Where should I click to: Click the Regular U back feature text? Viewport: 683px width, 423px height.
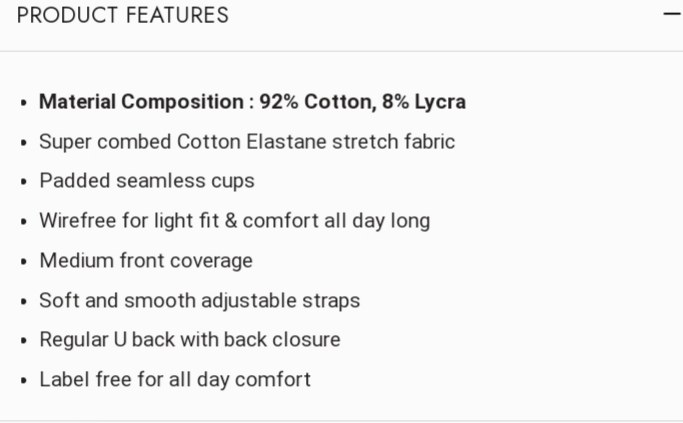(x=190, y=340)
